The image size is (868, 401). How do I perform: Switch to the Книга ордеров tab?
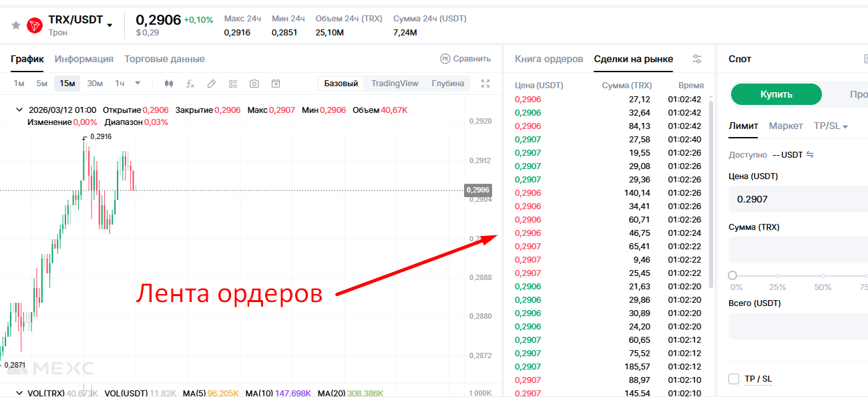(x=549, y=59)
